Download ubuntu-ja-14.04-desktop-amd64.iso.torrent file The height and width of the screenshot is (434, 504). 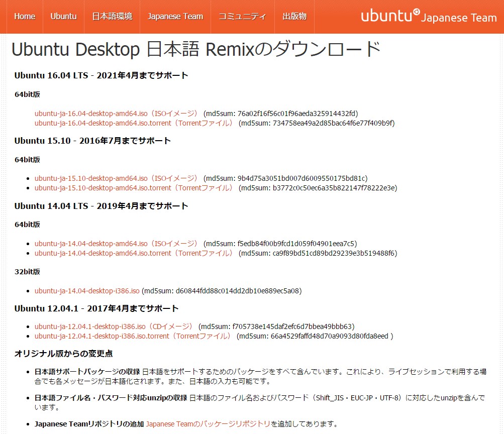point(134,253)
